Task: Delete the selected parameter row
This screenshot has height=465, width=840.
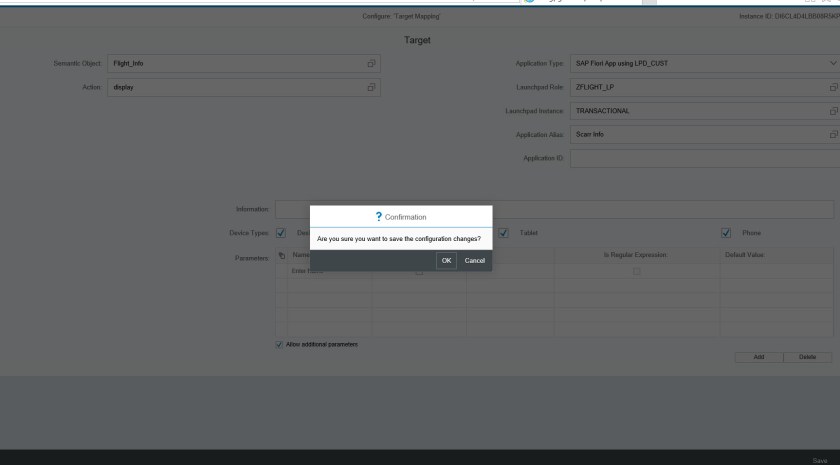Action: point(807,357)
